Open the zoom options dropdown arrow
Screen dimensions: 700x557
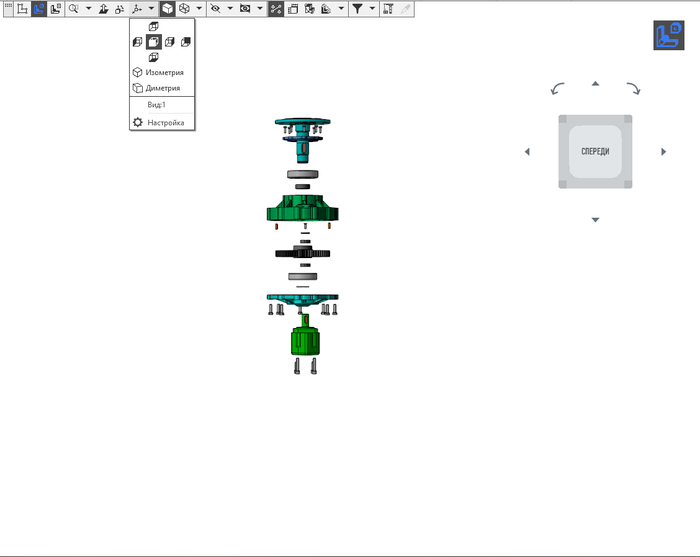pos(88,9)
